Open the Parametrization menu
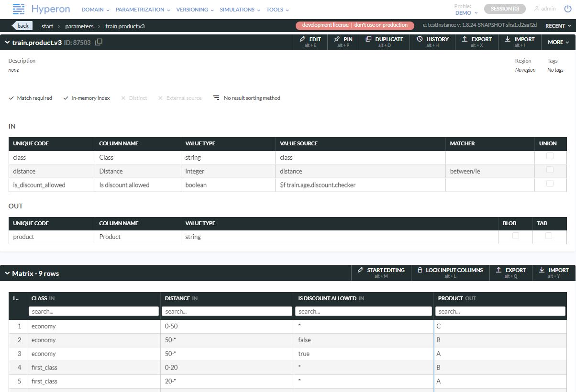The width and height of the screenshot is (576, 392). 142,10
